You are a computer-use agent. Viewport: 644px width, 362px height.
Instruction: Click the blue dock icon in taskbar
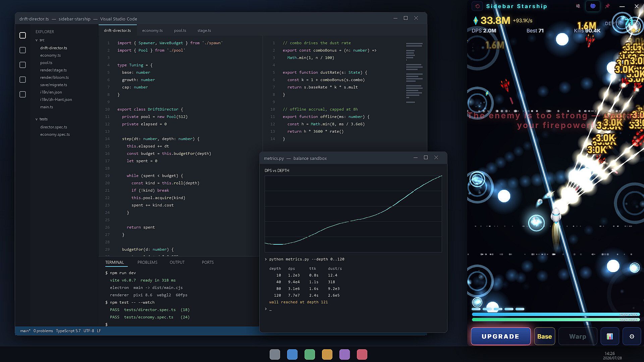click(x=292, y=354)
